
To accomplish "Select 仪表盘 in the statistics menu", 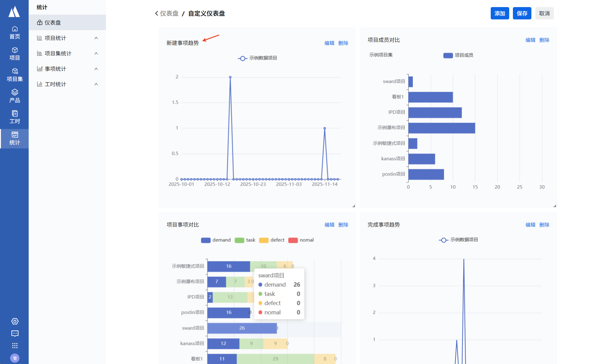I will (x=53, y=23).
